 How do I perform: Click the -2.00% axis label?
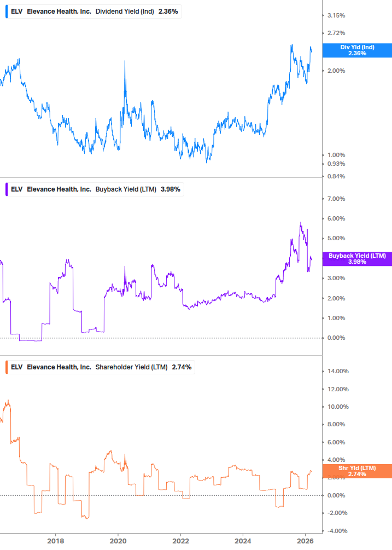(x=337, y=513)
